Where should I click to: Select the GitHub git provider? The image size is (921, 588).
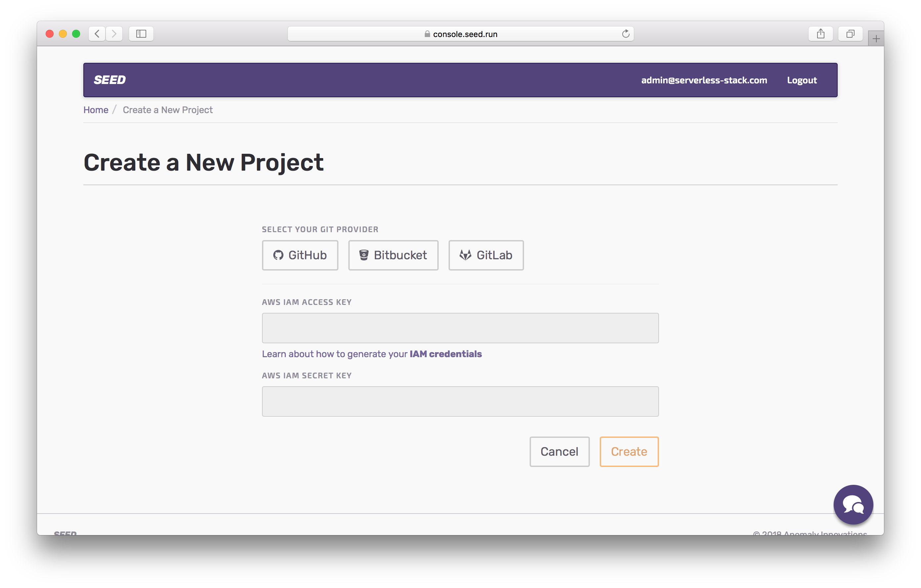(x=300, y=255)
